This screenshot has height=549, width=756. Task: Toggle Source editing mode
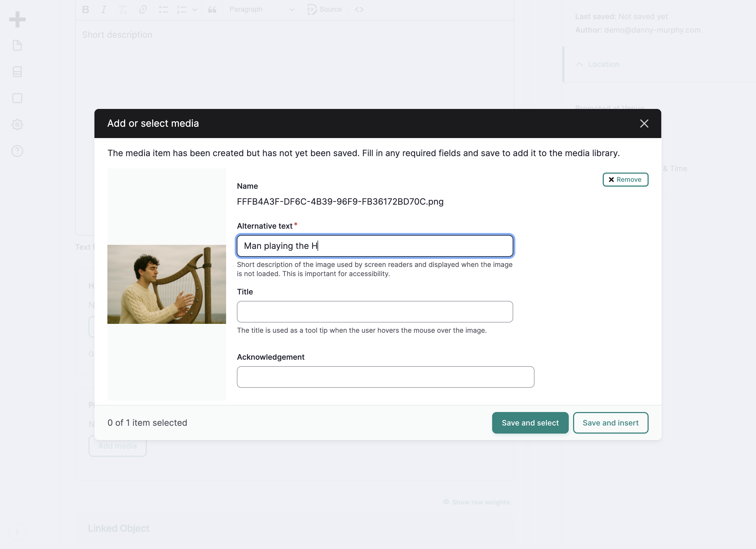(325, 10)
